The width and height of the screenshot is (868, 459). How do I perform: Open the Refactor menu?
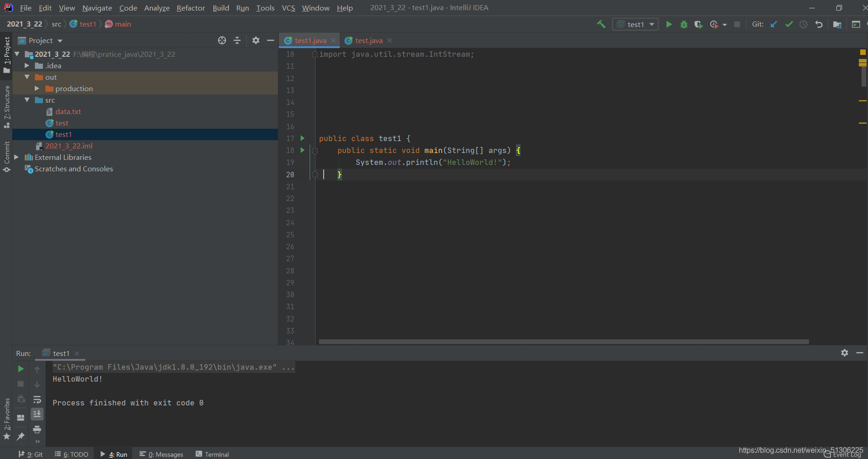190,8
